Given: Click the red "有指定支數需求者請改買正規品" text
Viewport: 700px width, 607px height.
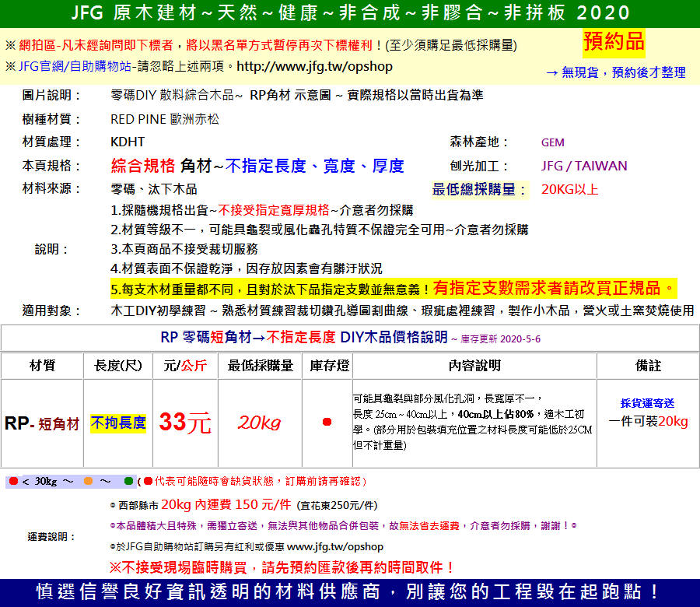Looking at the screenshot, I should click(x=554, y=289).
